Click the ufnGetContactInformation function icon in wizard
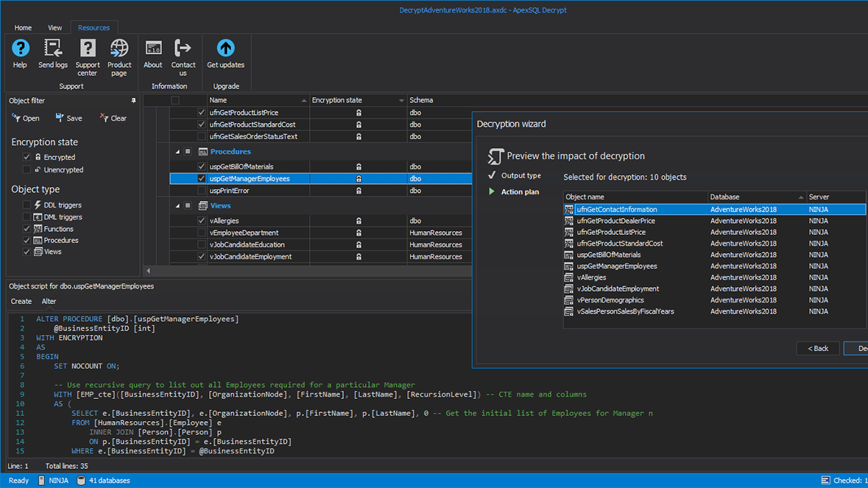This screenshot has height=488, width=868. point(568,210)
